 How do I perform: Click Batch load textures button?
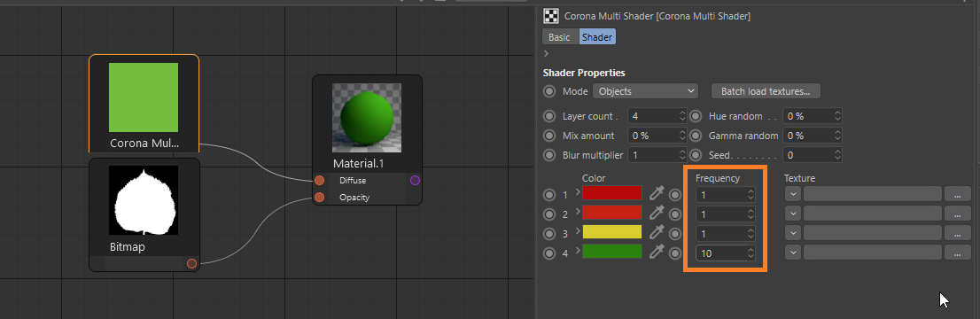coord(766,91)
